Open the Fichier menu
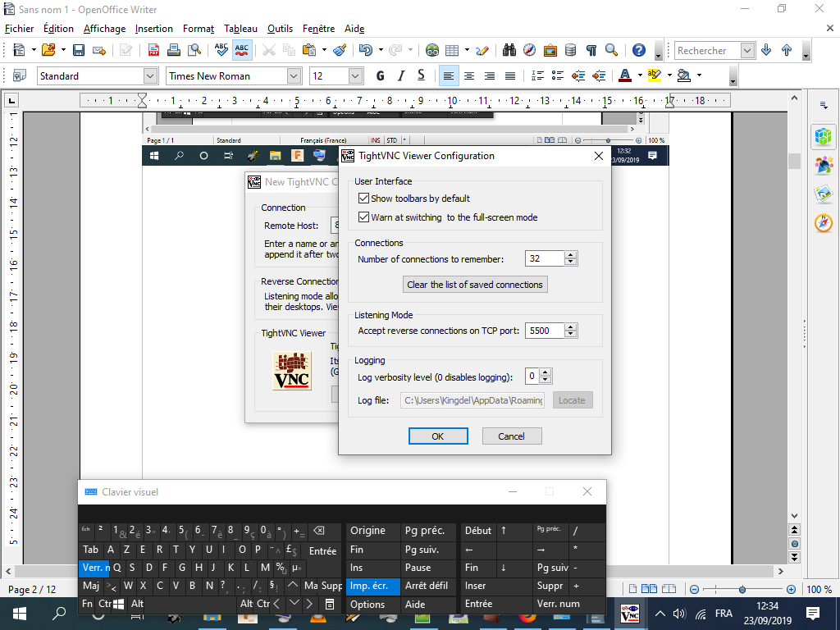Image resolution: width=840 pixels, height=630 pixels. (19, 29)
